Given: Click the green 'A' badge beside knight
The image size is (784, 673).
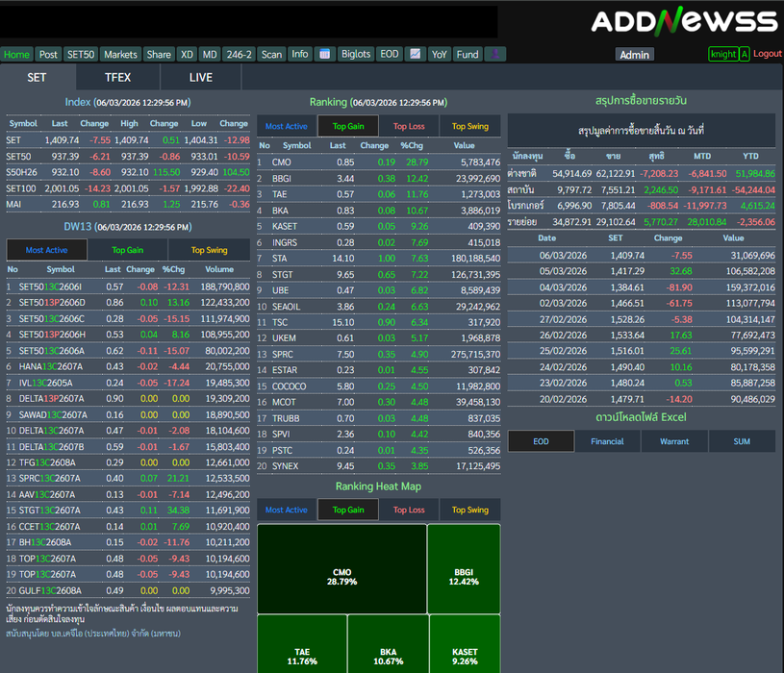Looking at the screenshot, I should click(744, 55).
